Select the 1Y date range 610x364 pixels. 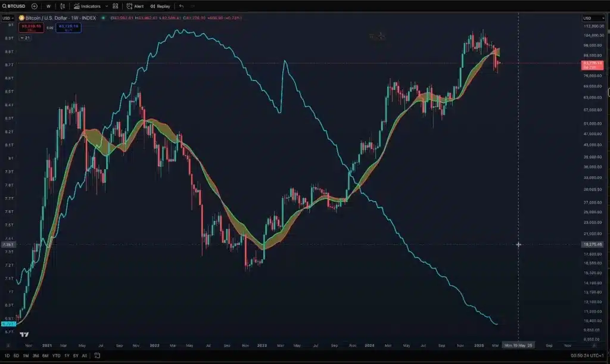click(x=67, y=356)
